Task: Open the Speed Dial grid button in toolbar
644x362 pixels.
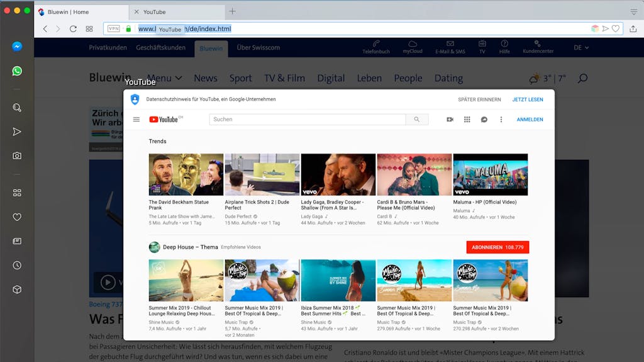Action: point(89,29)
